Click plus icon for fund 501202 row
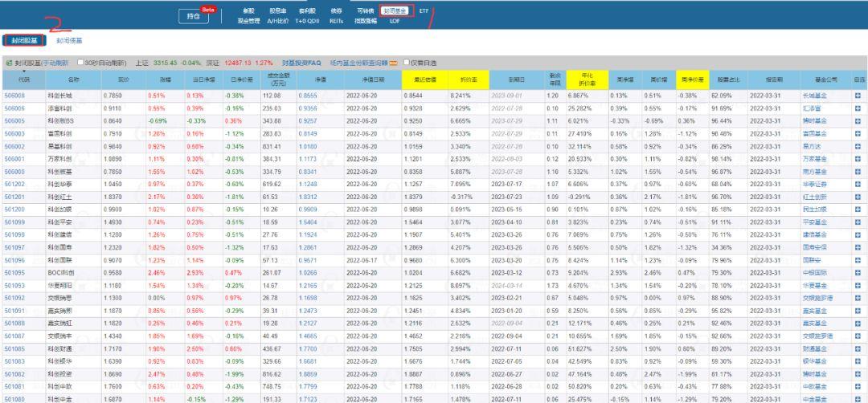Viewport: 868px width, 403px height. (858, 184)
